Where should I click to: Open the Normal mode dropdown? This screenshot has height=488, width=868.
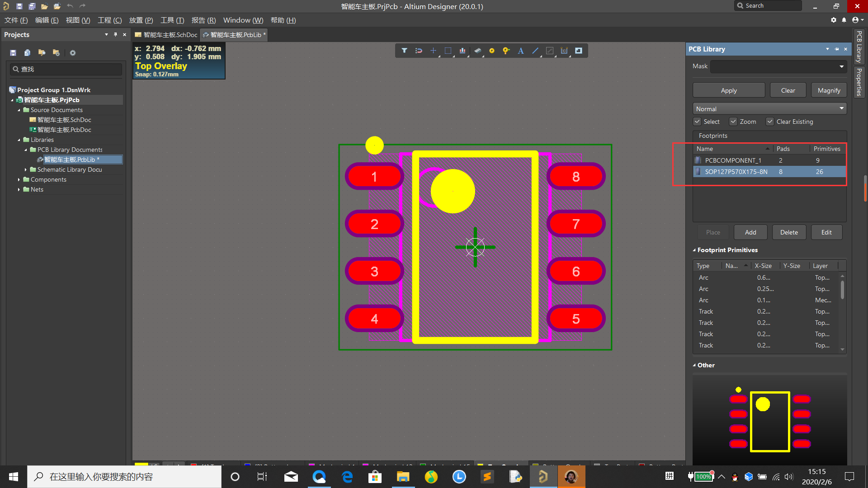[x=769, y=109]
